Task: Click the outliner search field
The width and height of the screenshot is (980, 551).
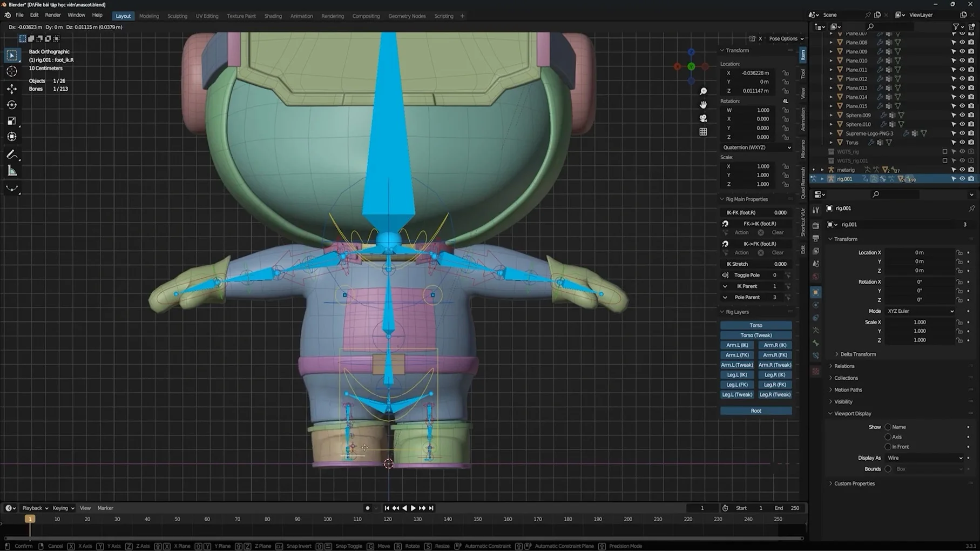Action: [x=890, y=26]
